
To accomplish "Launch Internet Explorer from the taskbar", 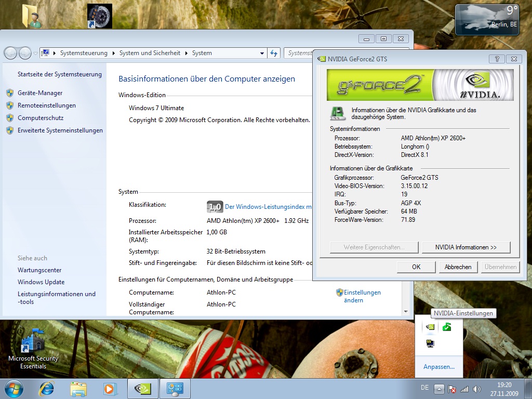I will pyautogui.click(x=46, y=389).
